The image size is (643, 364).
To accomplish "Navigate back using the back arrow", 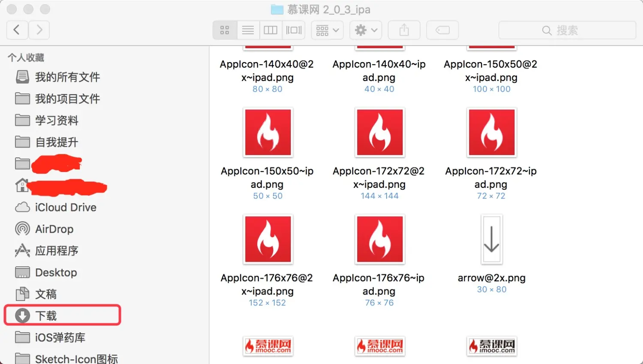I will coord(17,30).
